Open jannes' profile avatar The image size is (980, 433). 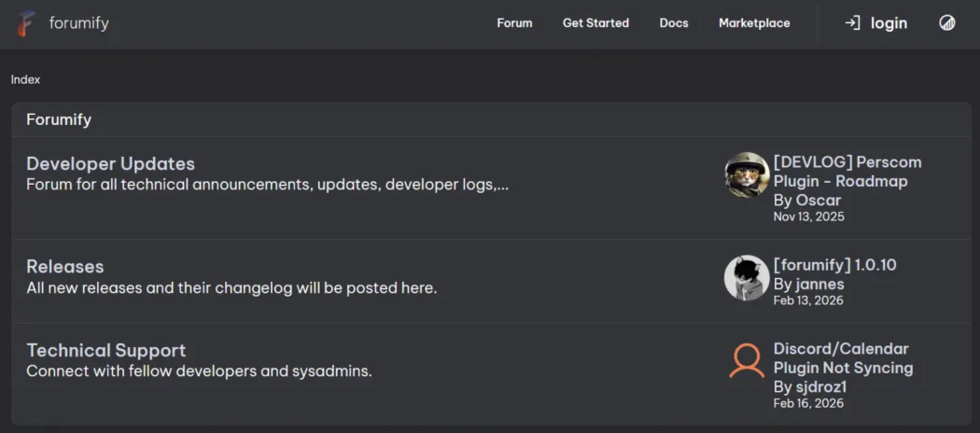click(747, 277)
